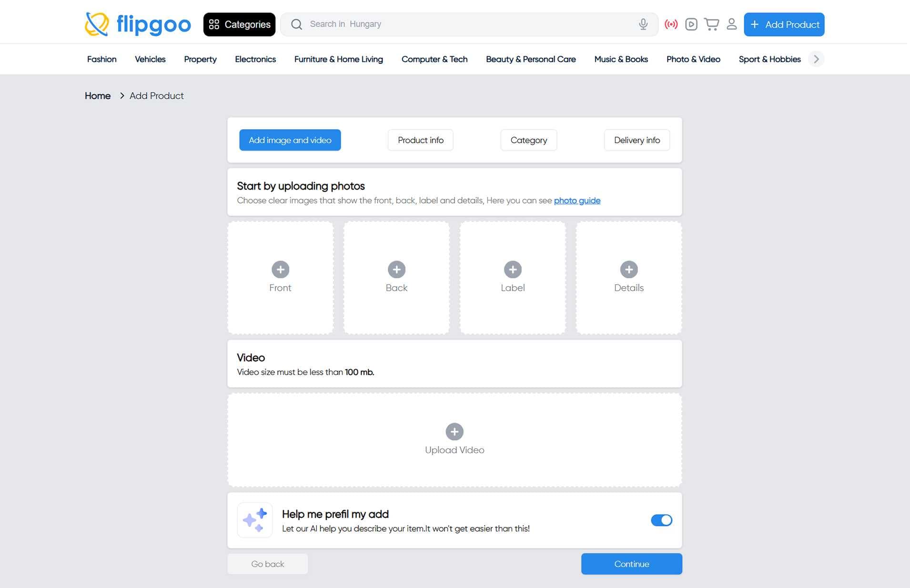Click the Upload Video plus icon
910x588 pixels.
(x=454, y=432)
